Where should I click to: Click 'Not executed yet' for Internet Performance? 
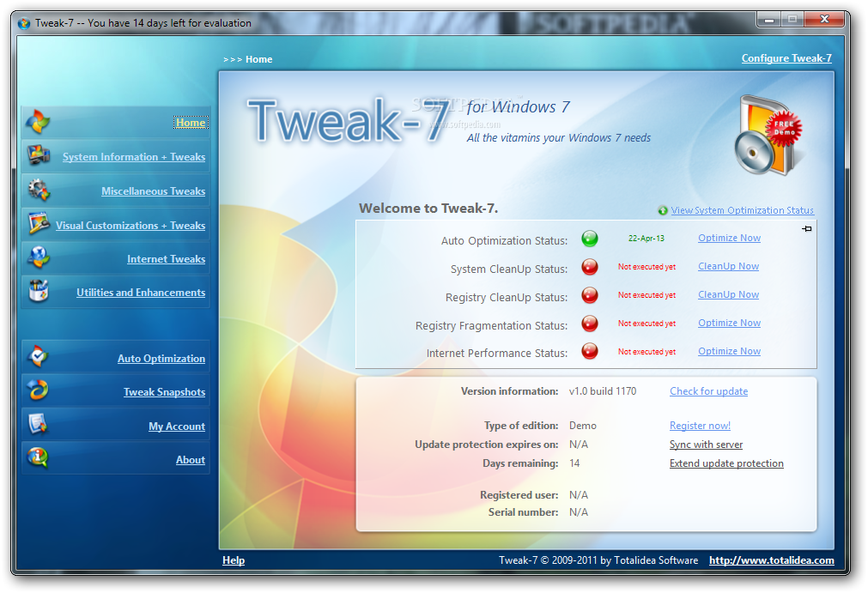point(646,351)
